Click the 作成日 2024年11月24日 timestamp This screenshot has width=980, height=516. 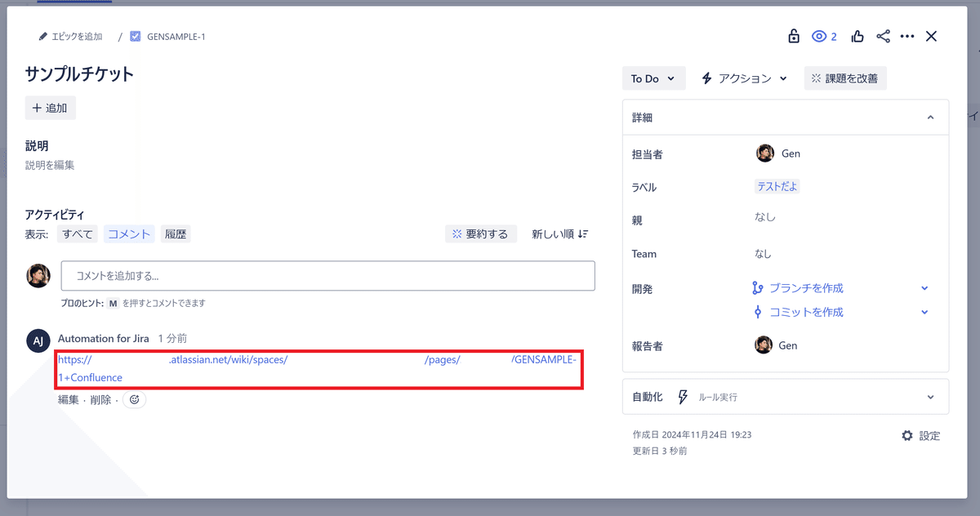[x=692, y=435]
